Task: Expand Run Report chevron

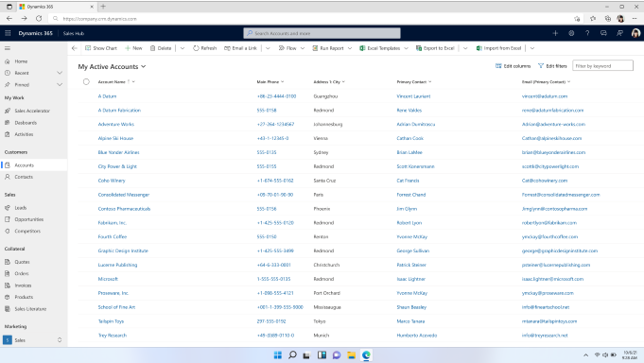Action: click(350, 48)
